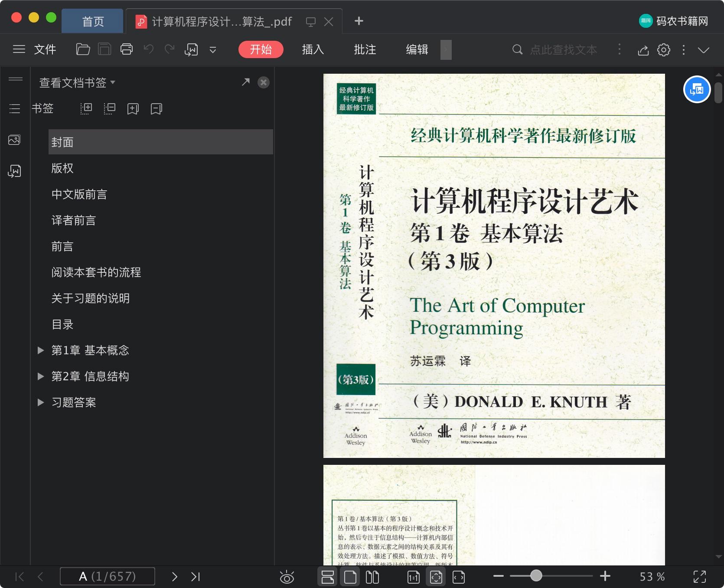Enter fullscreen mode icon
The height and width of the screenshot is (588, 724).
coord(700,577)
